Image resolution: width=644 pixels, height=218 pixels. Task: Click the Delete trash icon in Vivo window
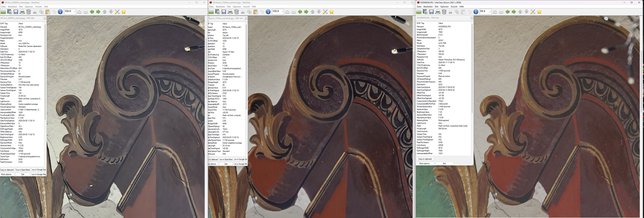tap(29, 12)
